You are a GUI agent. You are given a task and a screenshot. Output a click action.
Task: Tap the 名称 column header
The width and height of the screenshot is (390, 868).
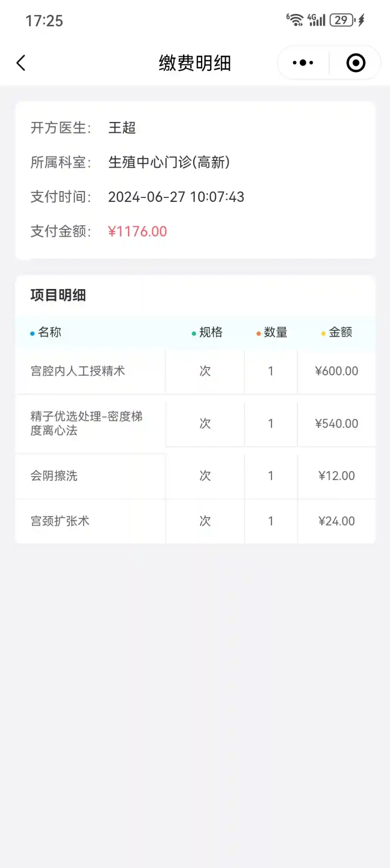coord(49,332)
